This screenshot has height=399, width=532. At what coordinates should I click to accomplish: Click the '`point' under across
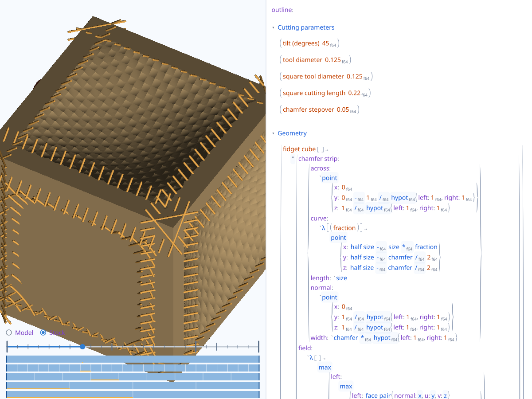[x=328, y=178]
